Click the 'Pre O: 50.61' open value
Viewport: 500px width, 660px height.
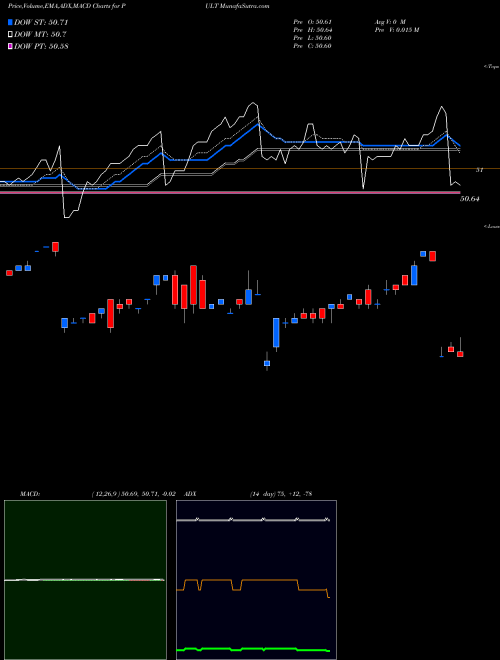click(312, 21)
